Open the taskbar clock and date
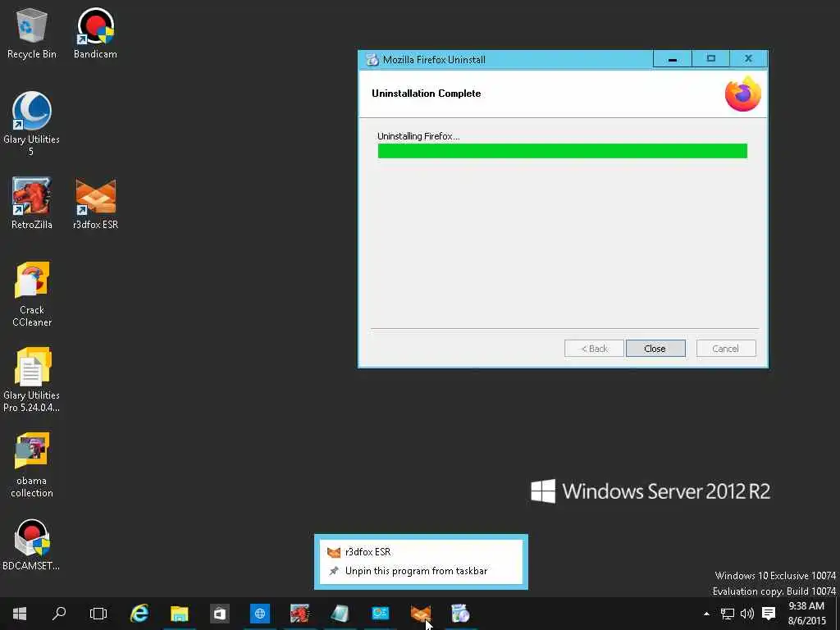Viewport: 840px width, 630px height. [806, 614]
